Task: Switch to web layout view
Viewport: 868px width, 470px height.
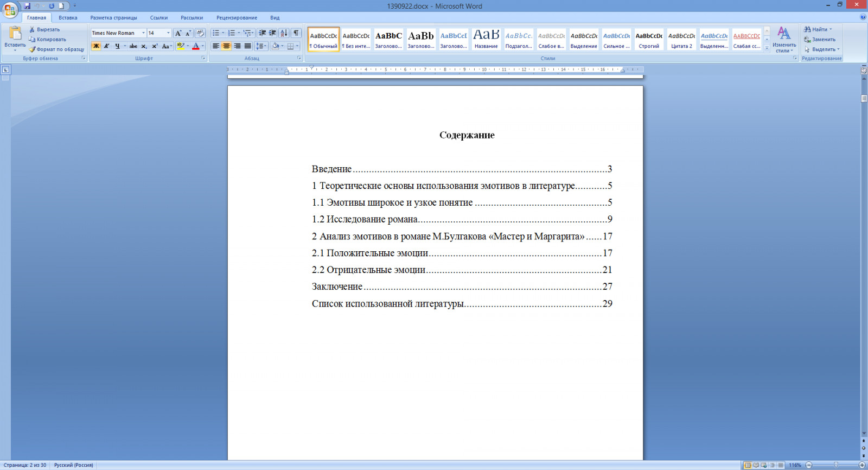Action: pyautogui.click(x=764, y=465)
